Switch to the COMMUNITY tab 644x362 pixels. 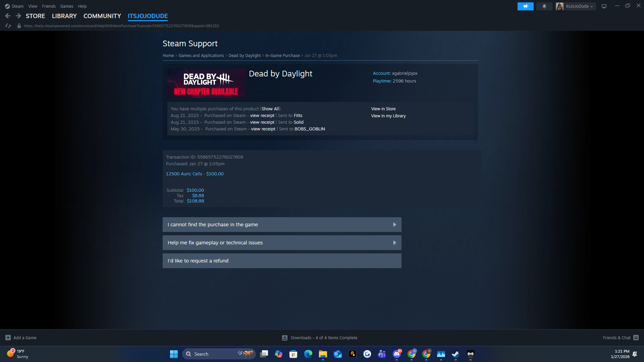(x=102, y=16)
